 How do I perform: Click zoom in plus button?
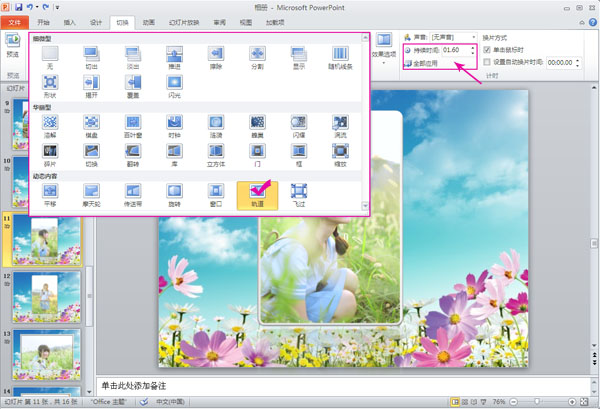click(x=572, y=402)
